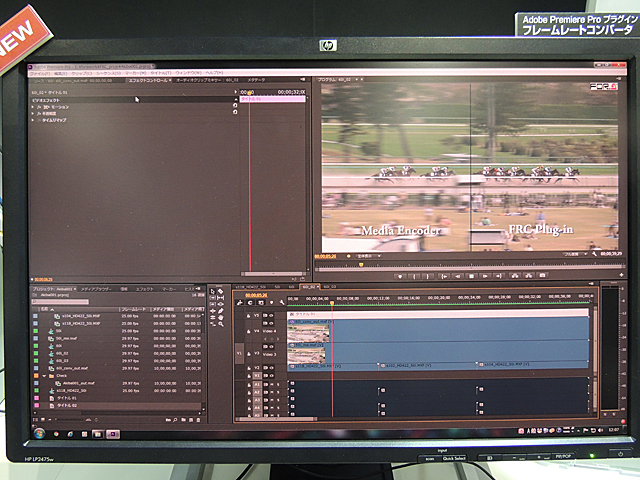This screenshot has height=480, width=640.
Task: Reset the Motion effect
Action: 235,105
